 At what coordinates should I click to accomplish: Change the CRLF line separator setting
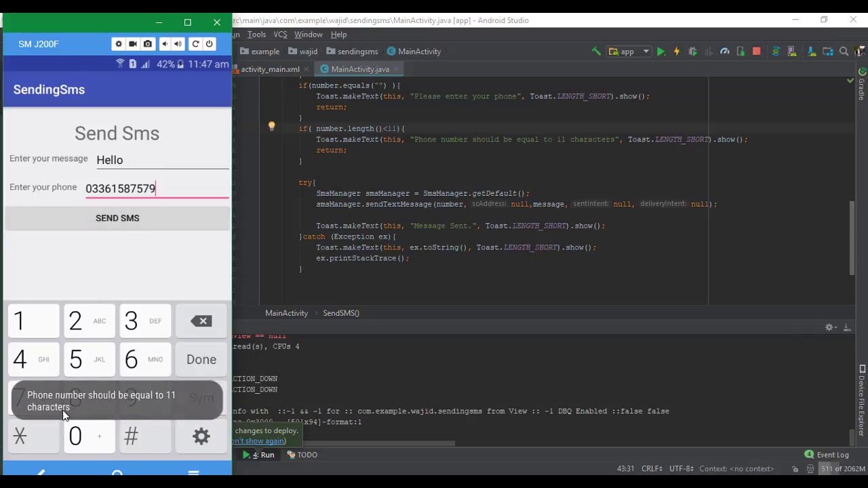click(652, 469)
